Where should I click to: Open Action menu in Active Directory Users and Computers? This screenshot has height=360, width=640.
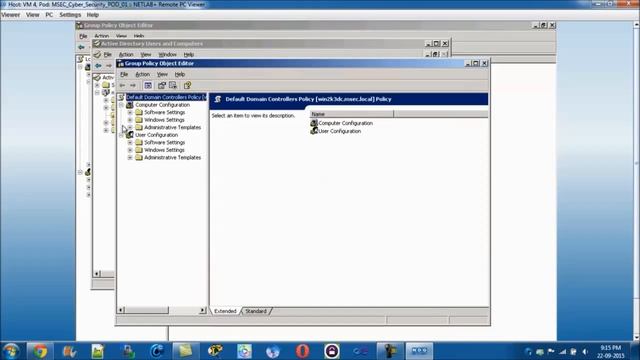[126, 54]
